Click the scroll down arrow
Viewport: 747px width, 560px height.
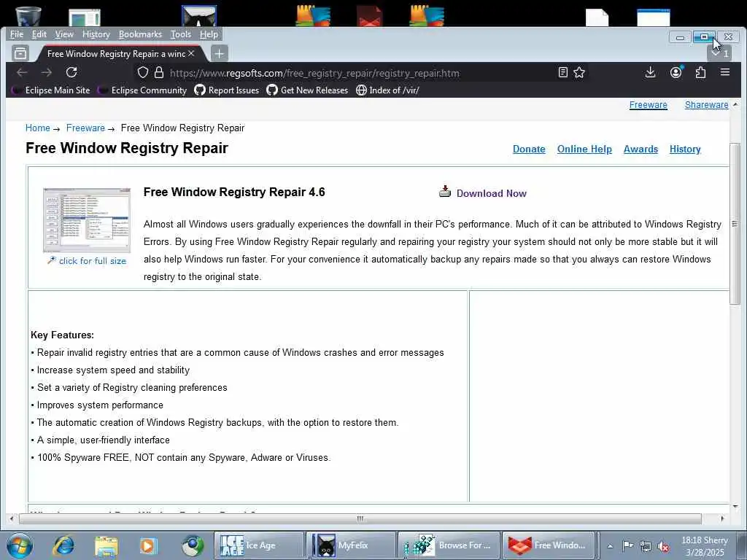(x=735, y=506)
